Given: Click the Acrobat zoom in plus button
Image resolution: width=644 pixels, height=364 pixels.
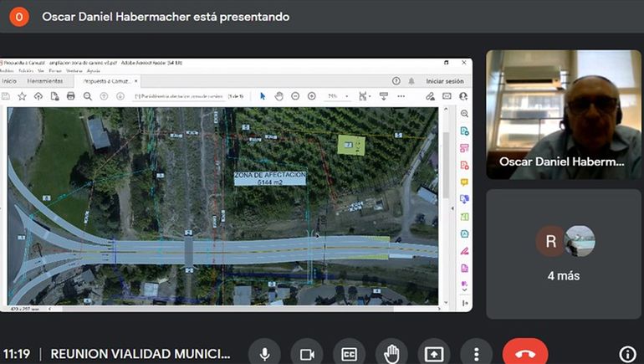Looking at the screenshot, I should (311, 96).
